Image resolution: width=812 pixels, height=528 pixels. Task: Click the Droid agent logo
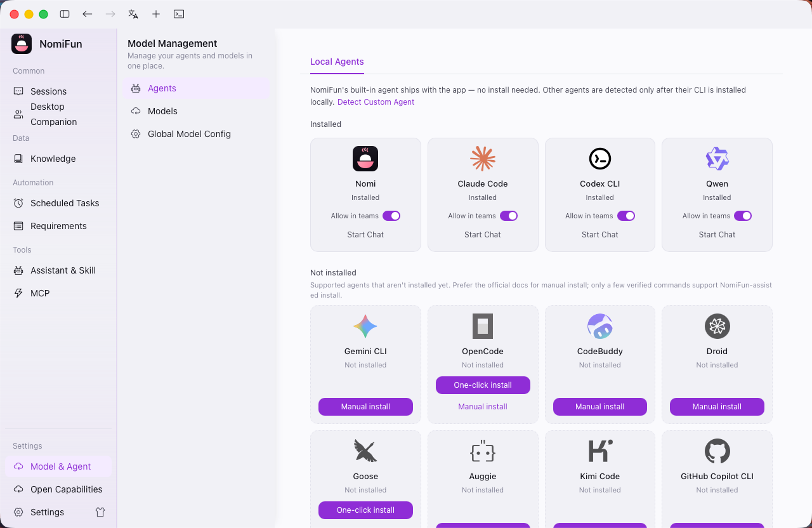[717, 326]
